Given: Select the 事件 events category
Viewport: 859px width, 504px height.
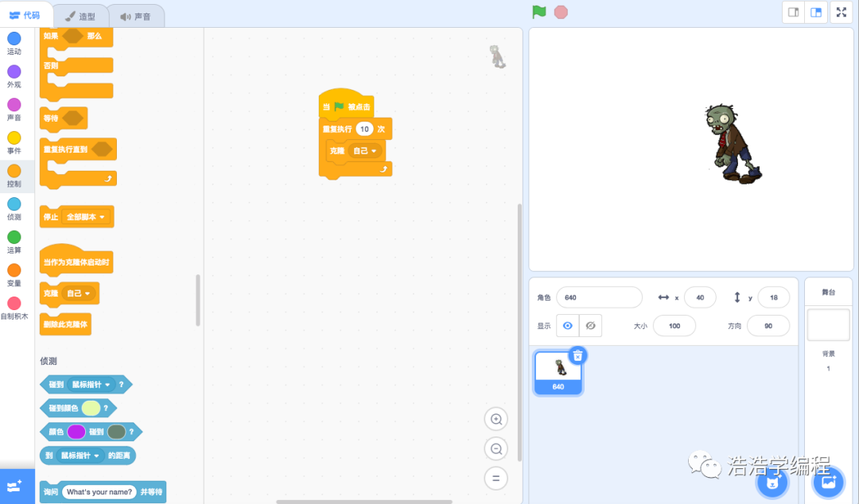Looking at the screenshot, I should click(14, 143).
